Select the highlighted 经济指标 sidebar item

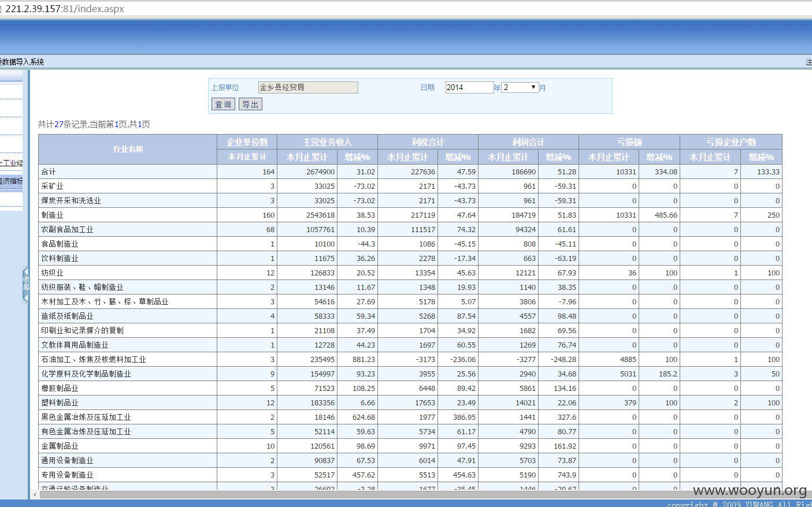pyautogui.click(x=11, y=181)
